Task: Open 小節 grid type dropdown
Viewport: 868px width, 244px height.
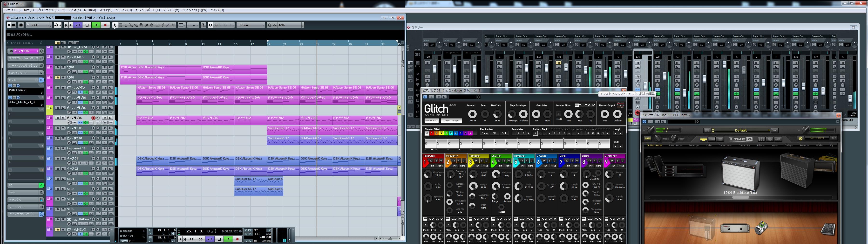Action: point(251,25)
